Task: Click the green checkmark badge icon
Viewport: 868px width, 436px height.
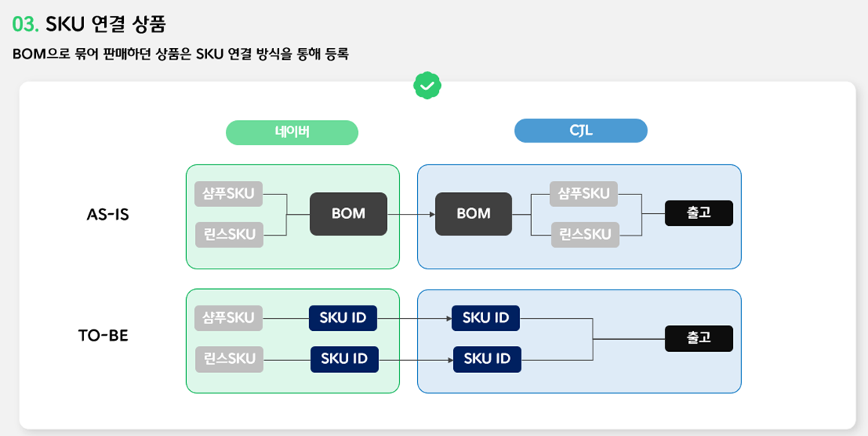Action: tap(427, 86)
